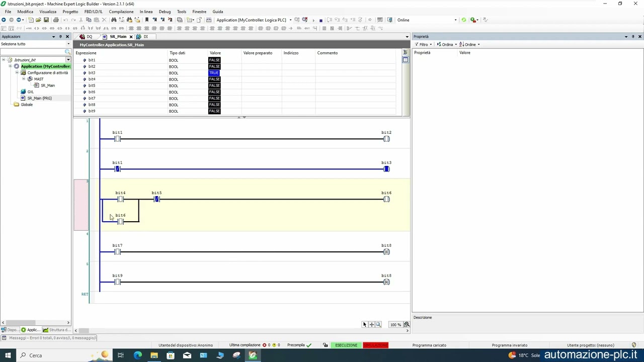Viewport: 644px width, 362px height.
Task: Click the Logout gear icon with red X
Action: tap(305, 20)
